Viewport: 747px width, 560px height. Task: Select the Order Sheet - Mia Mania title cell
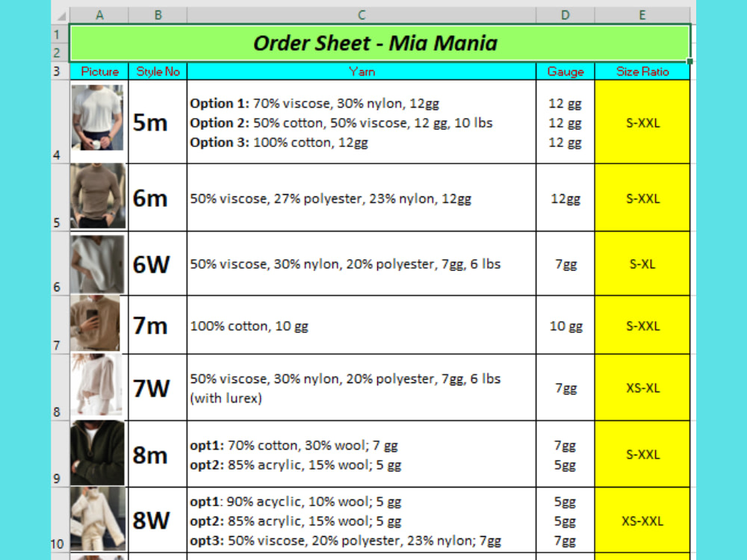[379, 43]
